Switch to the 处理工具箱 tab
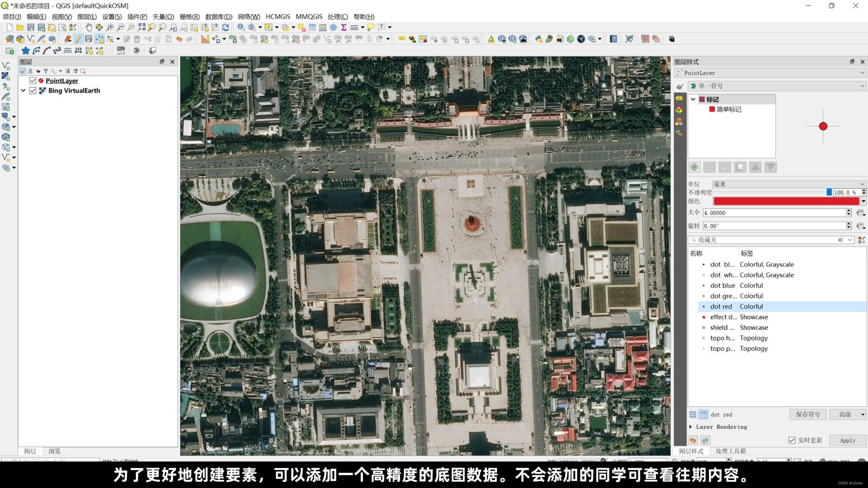 731,451
